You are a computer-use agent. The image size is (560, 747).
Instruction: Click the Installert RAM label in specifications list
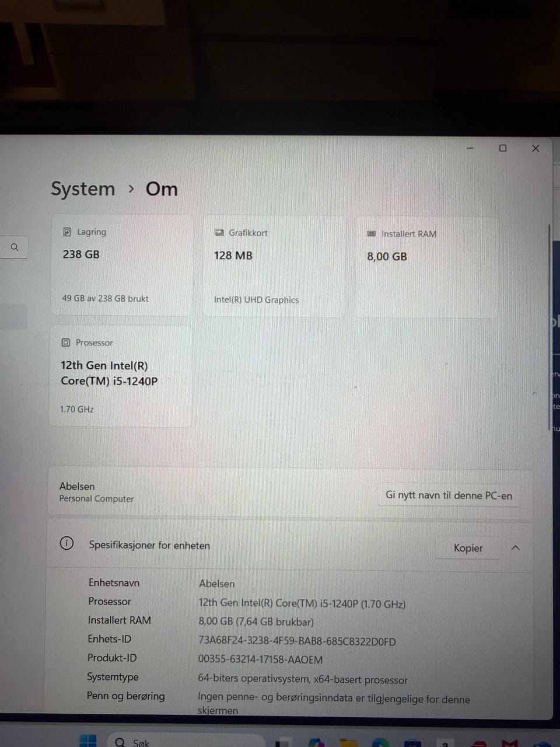pyautogui.click(x=120, y=620)
